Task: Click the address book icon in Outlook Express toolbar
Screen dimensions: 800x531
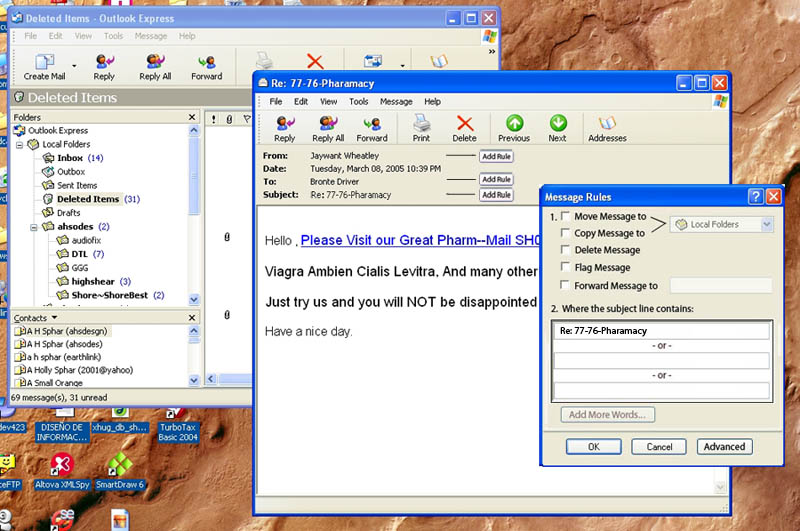Action: click(439, 62)
